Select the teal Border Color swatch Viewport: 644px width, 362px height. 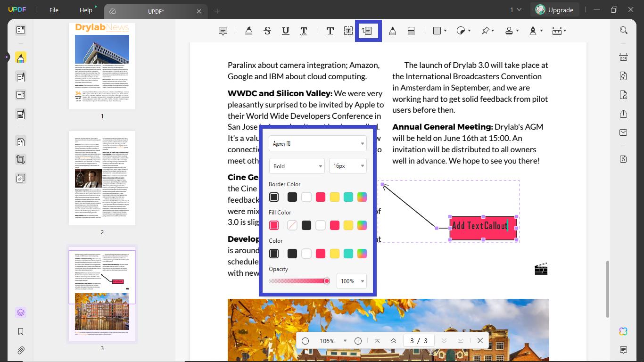348,197
